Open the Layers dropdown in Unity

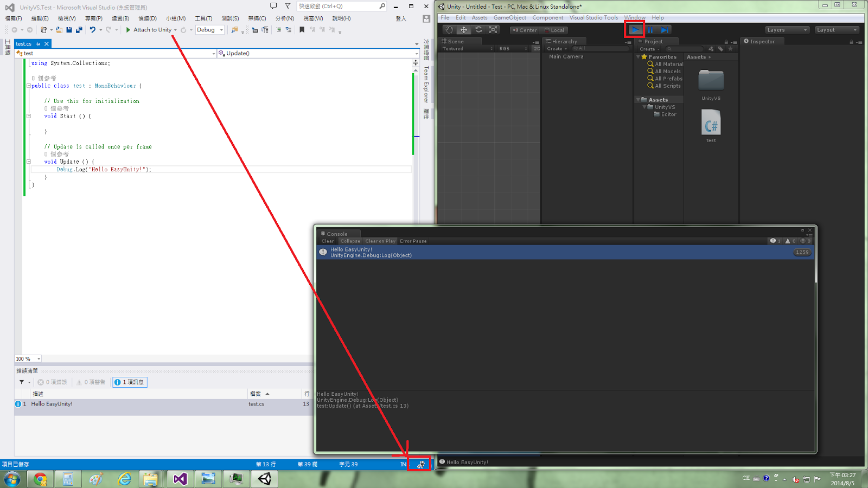787,30
